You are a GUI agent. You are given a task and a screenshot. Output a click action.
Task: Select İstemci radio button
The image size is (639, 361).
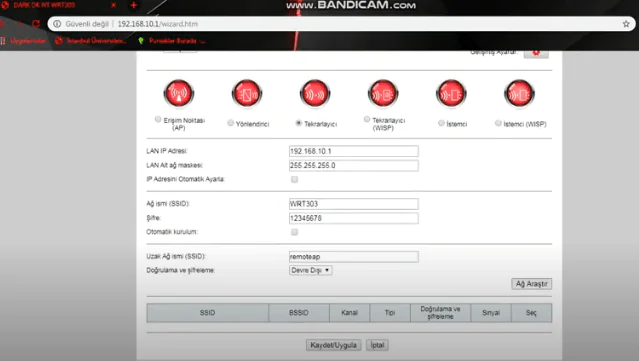point(441,123)
